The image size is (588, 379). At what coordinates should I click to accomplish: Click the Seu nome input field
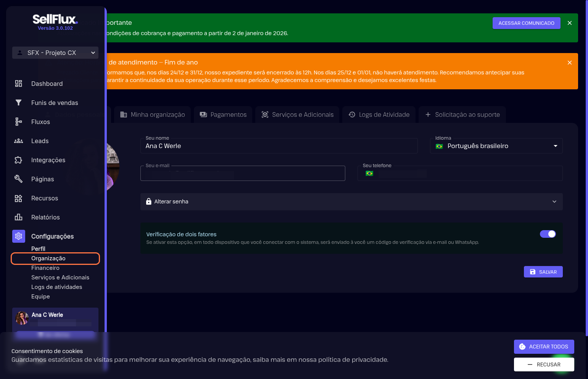279,146
